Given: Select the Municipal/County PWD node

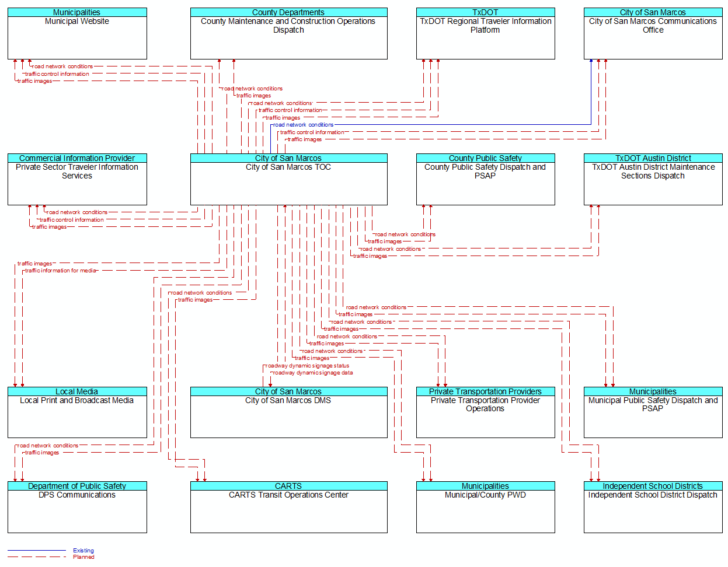Looking at the screenshot, I should click(485, 507).
